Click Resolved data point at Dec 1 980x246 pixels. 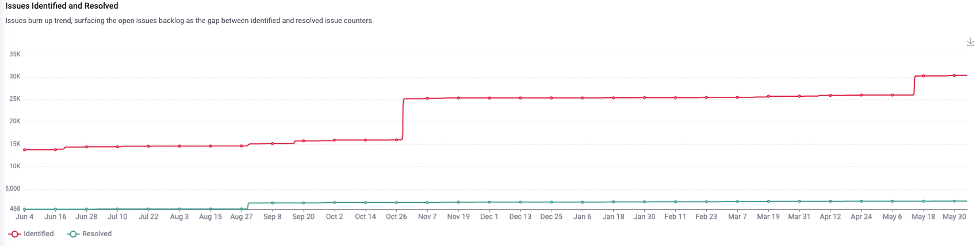click(489, 202)
